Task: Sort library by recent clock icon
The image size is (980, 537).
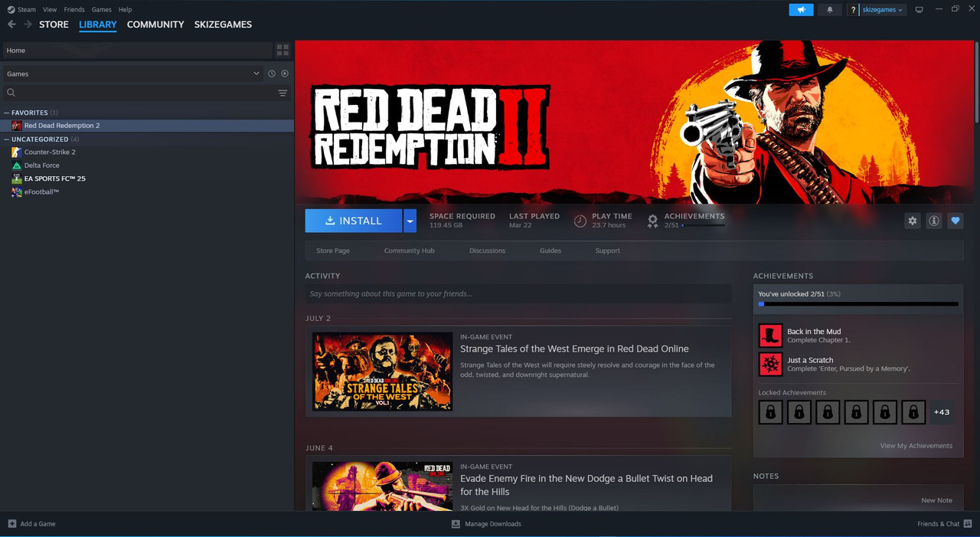Action: coord(271,74)
